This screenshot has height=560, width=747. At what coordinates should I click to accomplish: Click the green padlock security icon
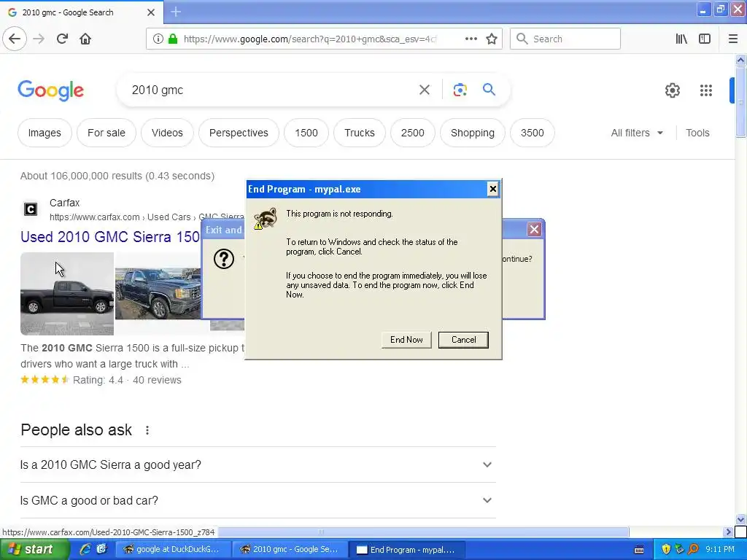point(173,39)
